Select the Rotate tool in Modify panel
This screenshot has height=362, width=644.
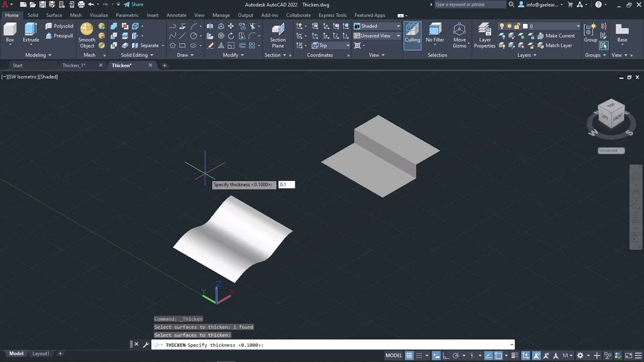[x=231, y=36]
